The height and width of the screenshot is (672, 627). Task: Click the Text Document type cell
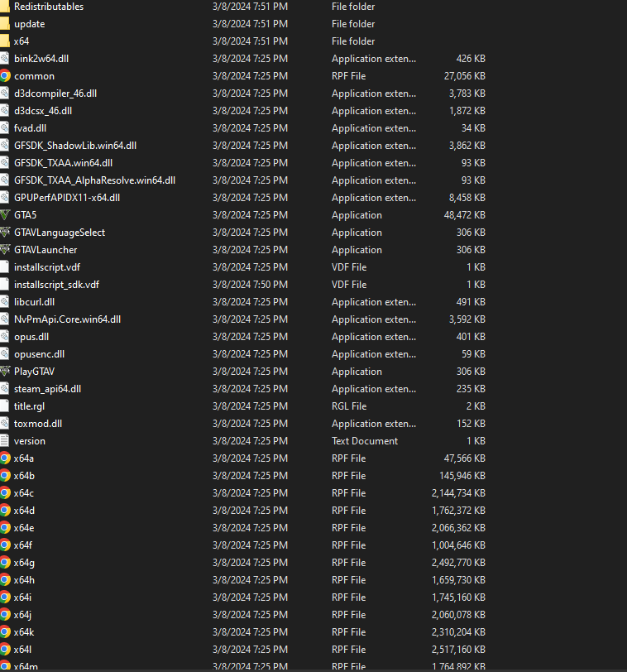[365, 440]
